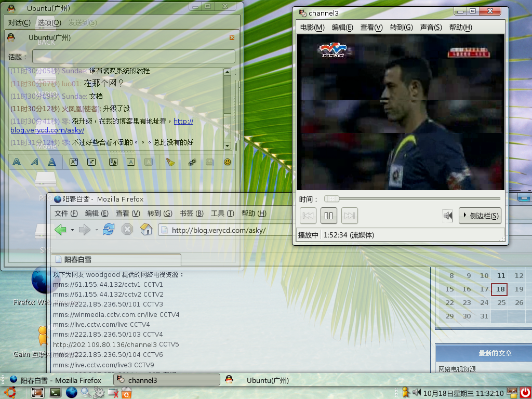Go to Firefox home page

coord(146,230)
